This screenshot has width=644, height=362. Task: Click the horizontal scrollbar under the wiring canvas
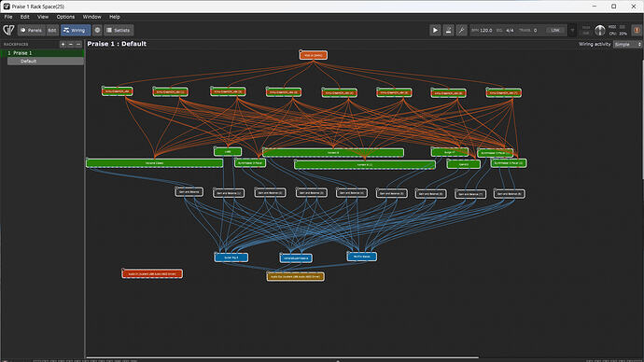click(x=282, y=357)
